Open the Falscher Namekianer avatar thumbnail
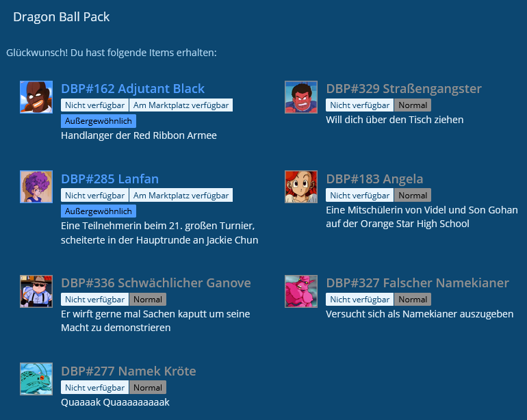This screenshot has width=527, height=420. coord(301,291)
